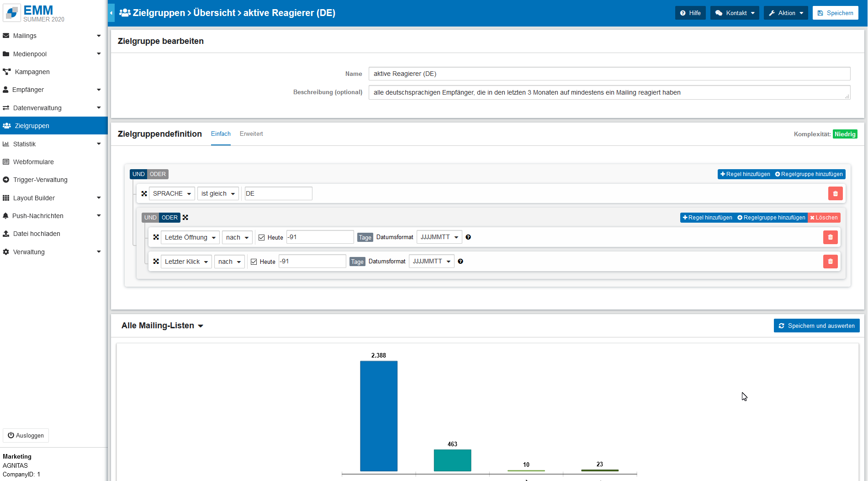
Task: Switch to the Erweitert tab
Action: 251,134
